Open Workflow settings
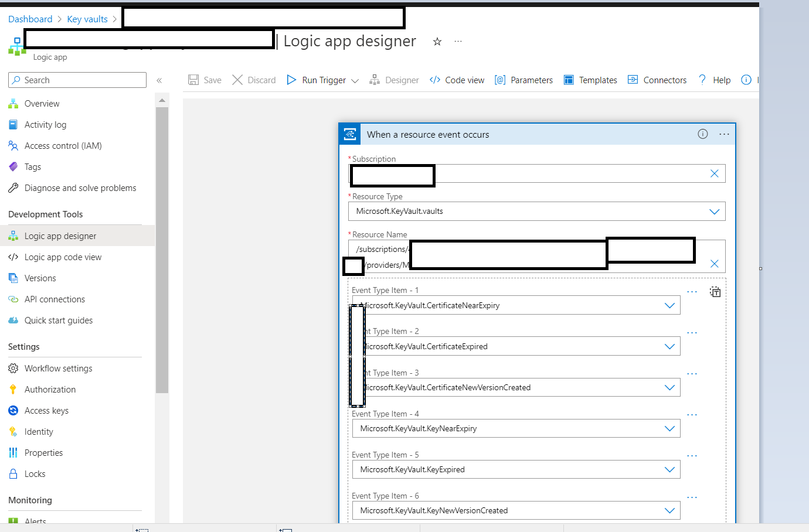The image size is (809, 532). tap(59, 369)
